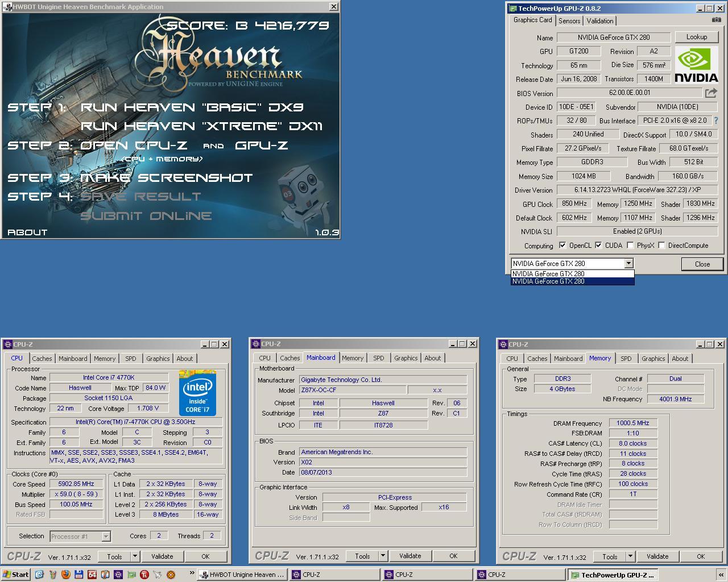Open Graphics tab in the right CPU-Z window
Viewport: 728px width, 582px height.
tap(653, 359)
